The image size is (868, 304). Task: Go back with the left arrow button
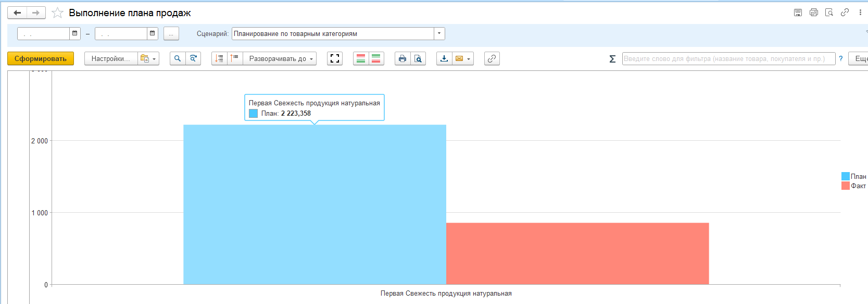point(17,13)
